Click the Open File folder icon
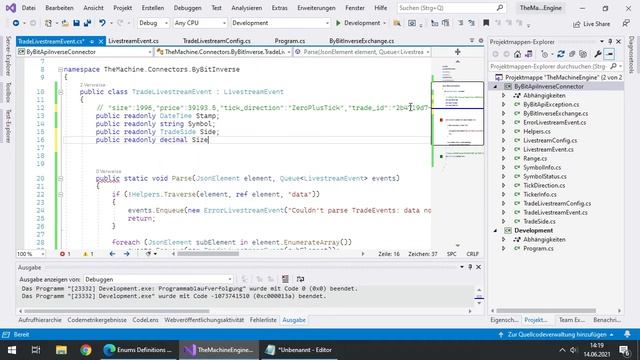Screen dimensions: 640x360 (65, 23)
